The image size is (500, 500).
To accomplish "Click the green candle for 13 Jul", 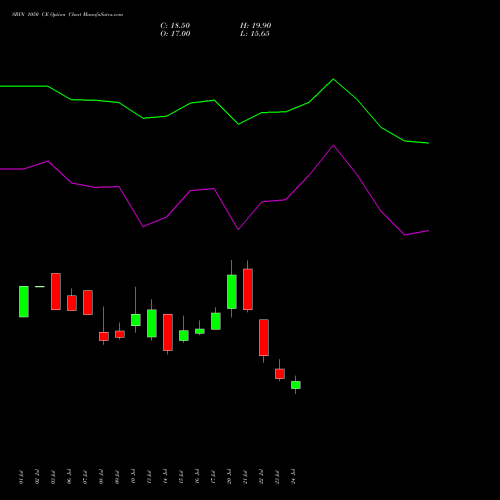I will point(152,323).
